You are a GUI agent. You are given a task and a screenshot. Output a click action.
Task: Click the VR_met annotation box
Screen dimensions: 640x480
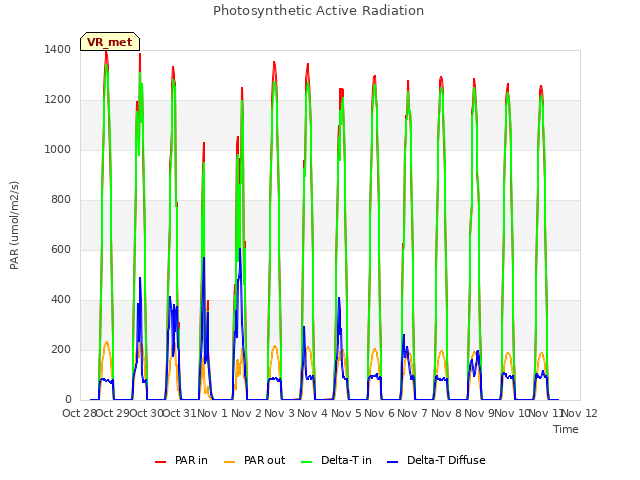[x=110, y=42]
